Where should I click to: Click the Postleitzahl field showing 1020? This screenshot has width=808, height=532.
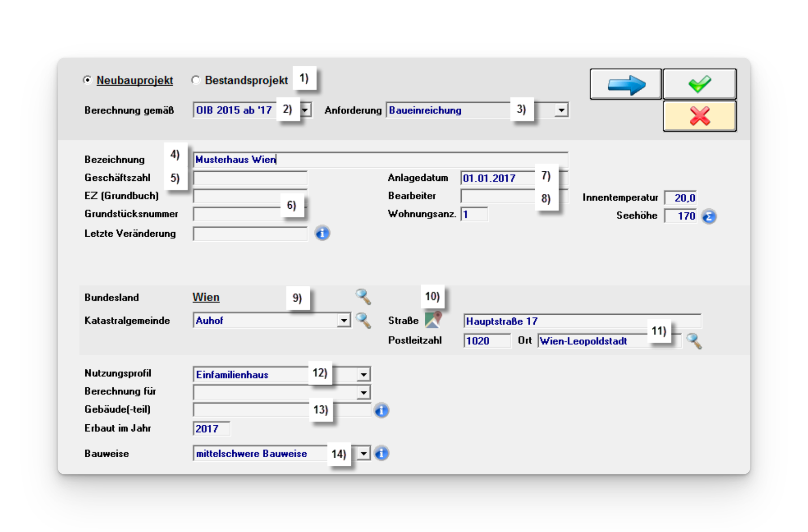[486, 341]
